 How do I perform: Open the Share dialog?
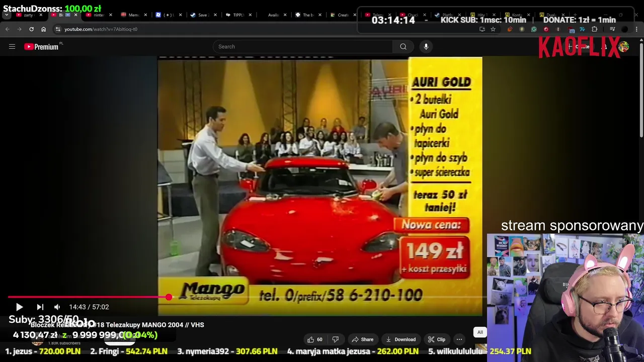coord(363,339)
